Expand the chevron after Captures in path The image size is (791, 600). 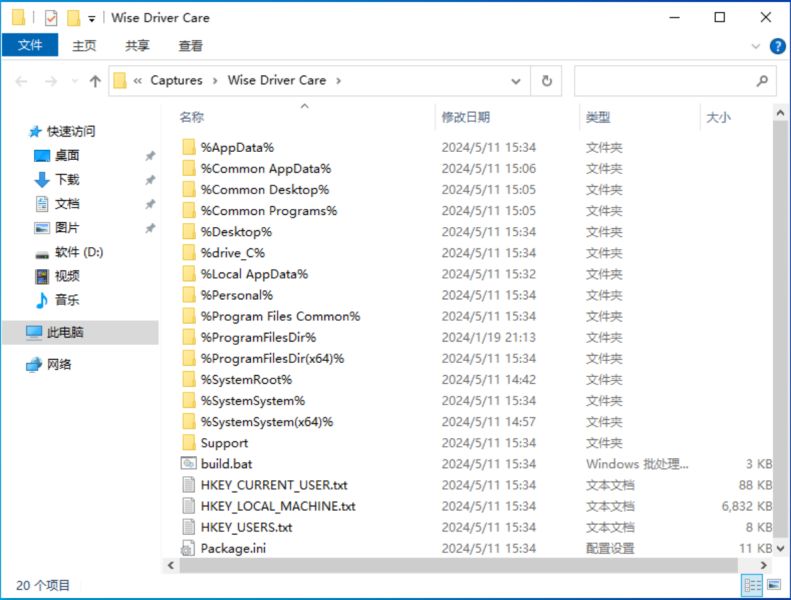coord(215,81)
